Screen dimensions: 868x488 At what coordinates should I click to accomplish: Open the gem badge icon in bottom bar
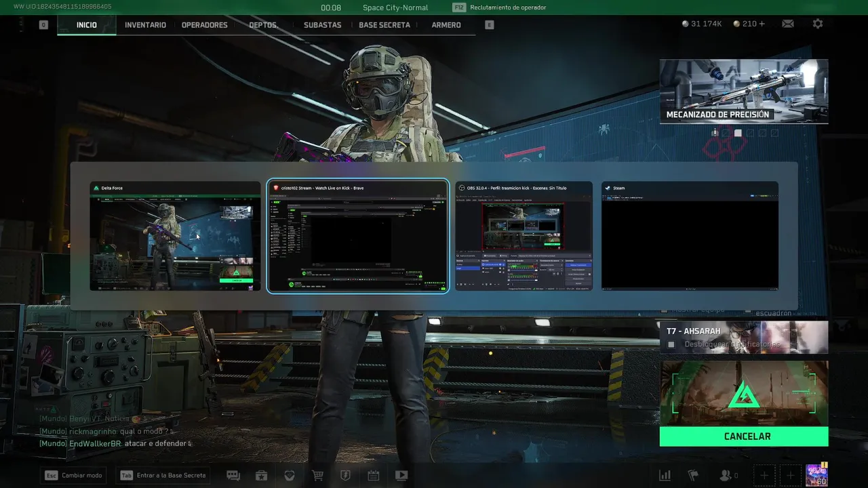pos(290,476)
